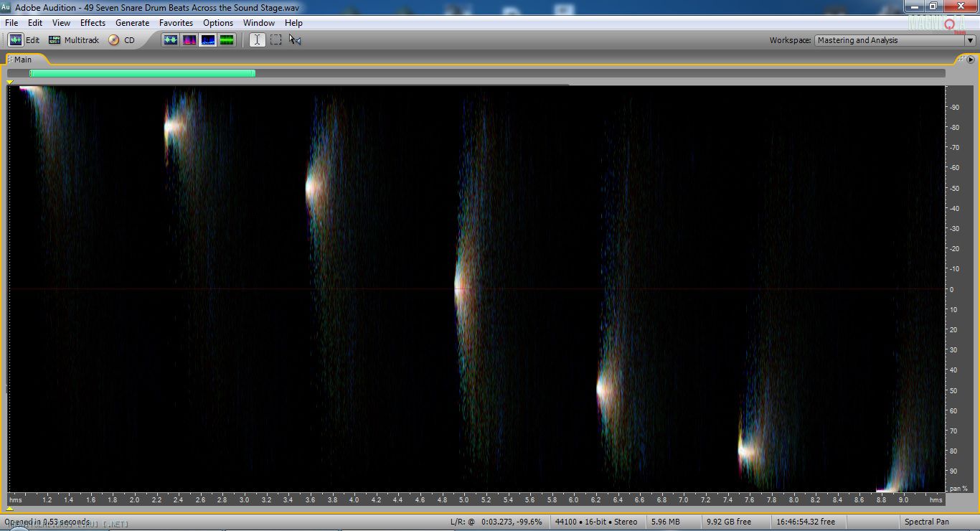The height and width of the screenshot is (531, 980).
Task: Open the Generate menu
Action: [x=133, y=23]
